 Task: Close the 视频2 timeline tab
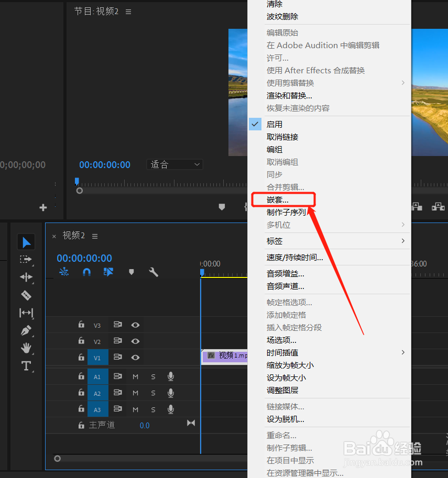[54, 236]
